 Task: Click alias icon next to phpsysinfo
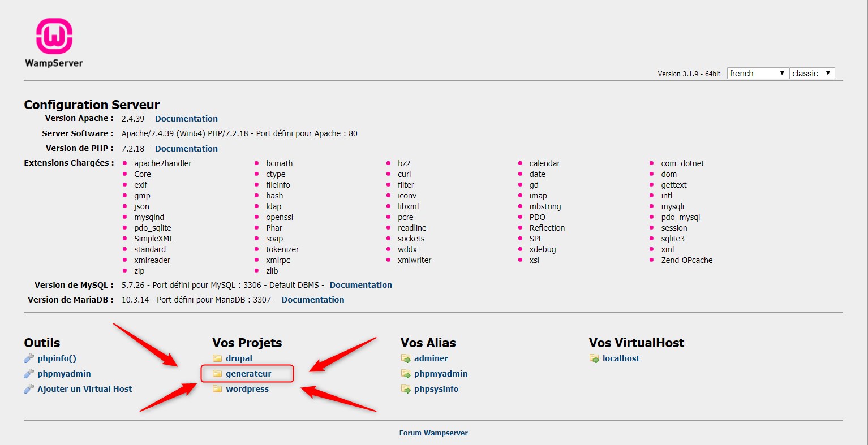[406, 389]
